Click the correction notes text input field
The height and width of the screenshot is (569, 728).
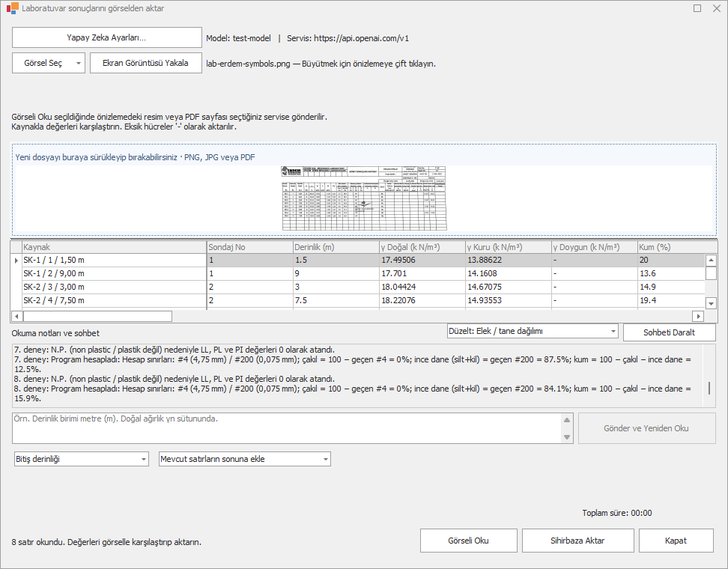point(287,428)
